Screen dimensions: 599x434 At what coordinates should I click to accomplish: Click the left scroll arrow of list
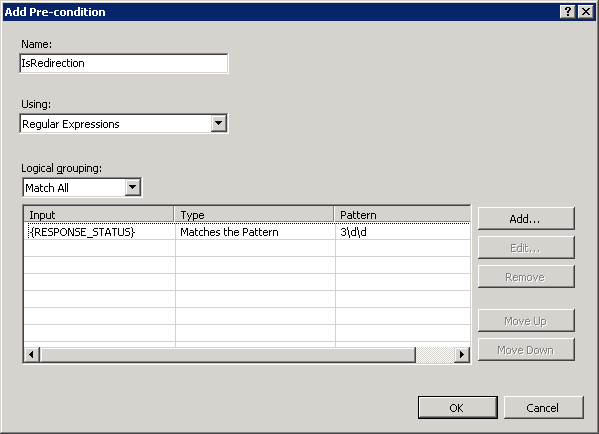[x=31, y=355]
